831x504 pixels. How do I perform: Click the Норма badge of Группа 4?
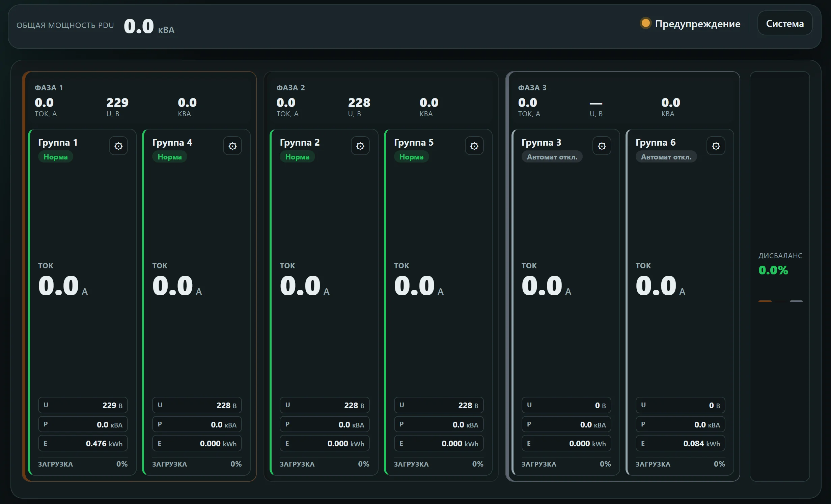(x=170, y=157)
